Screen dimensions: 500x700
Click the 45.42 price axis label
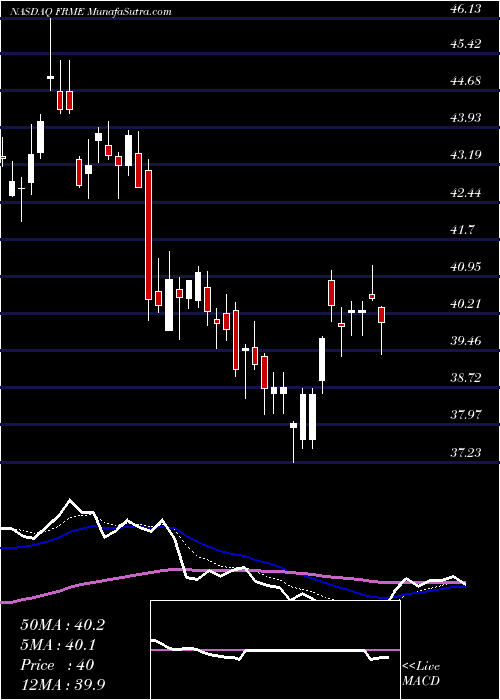pos(466,44)
